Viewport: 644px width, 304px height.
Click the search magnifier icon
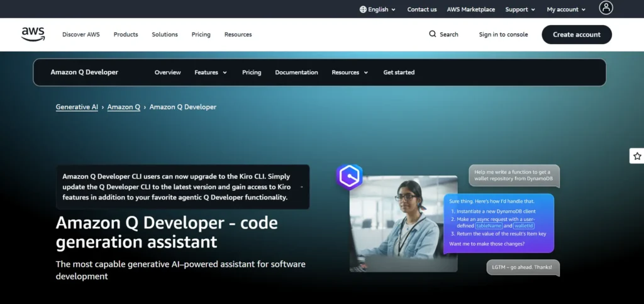(433, 34)
